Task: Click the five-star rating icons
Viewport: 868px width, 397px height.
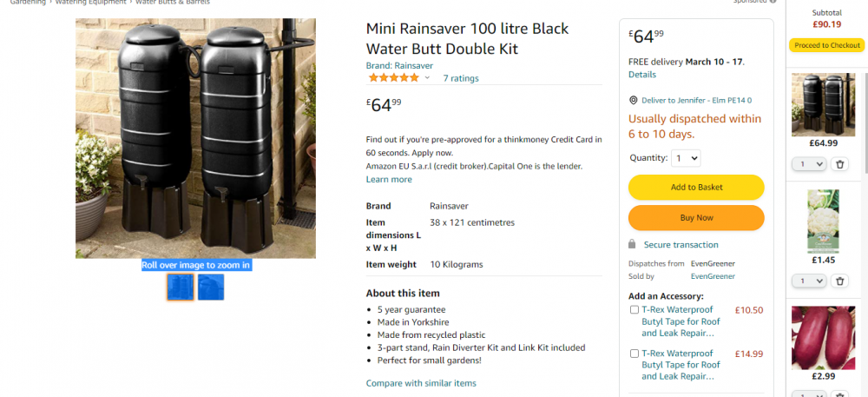Action: pos(393,78)
